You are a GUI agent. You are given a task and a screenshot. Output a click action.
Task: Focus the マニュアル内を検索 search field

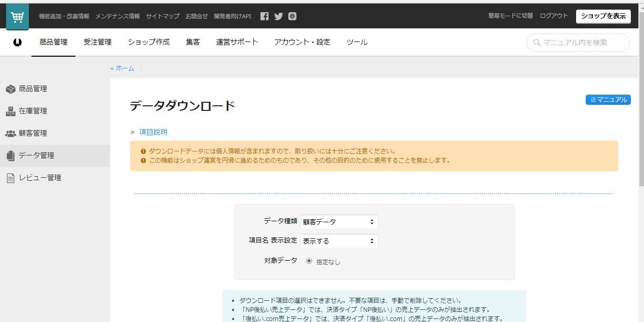pos(578,43)
